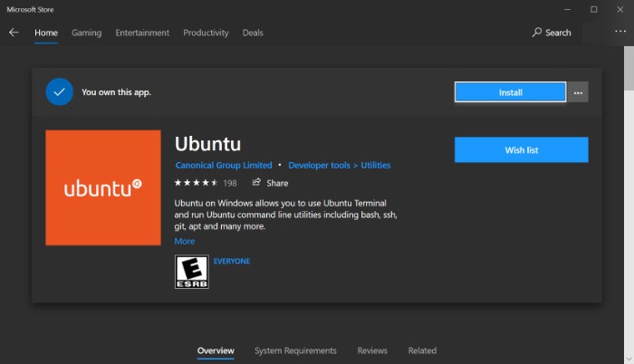Expand description with More link
Viewport: 634px width, 364px height.
[x=185, y=241]
